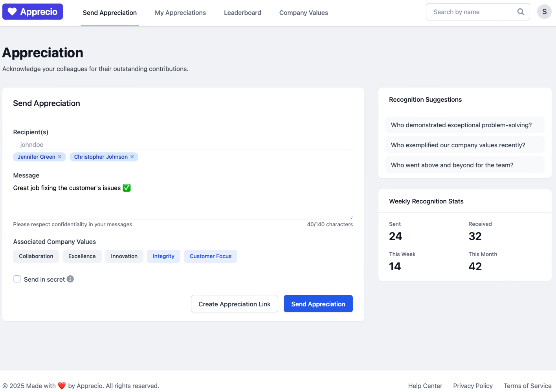This screenshot has height=392, width=556.
Task: Click info icon beside Send in secret
Action: point(70,279)
